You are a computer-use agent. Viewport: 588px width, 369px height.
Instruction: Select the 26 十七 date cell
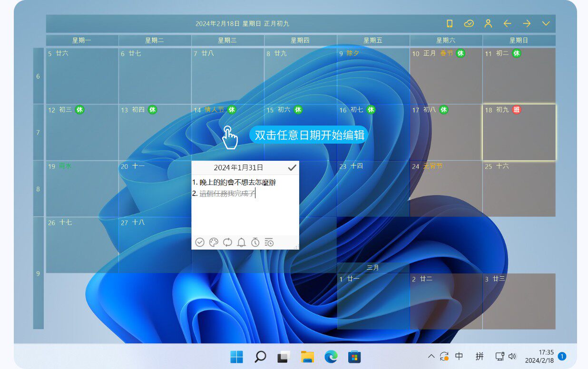pos(82,245)
